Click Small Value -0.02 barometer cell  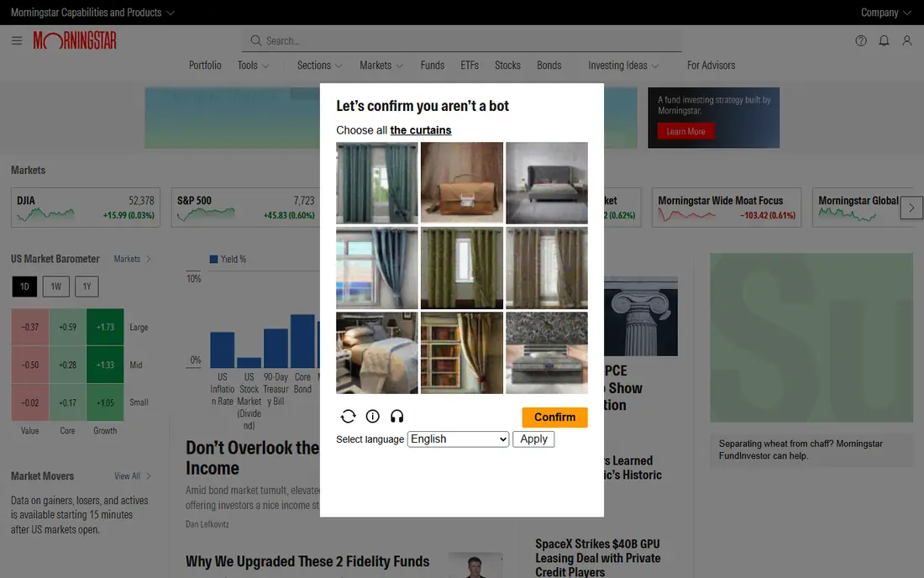[x=30, y=402]
